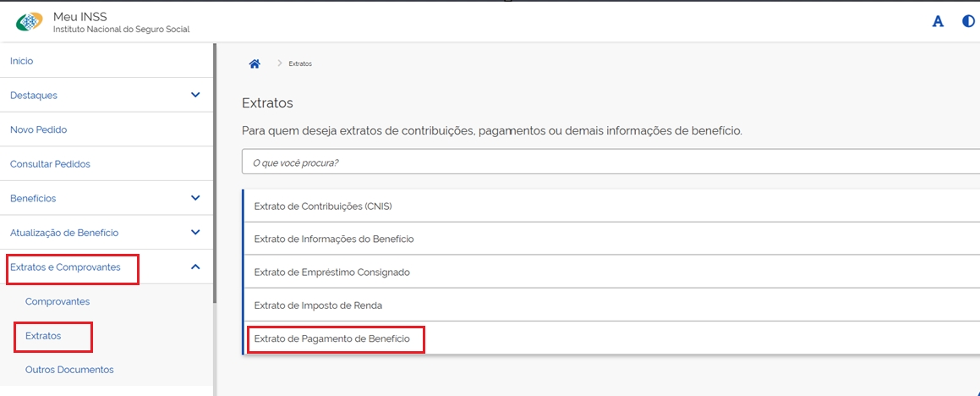Expand the Destaques chevron
Viewport: 980px width, 396px height.
[195, 95]
